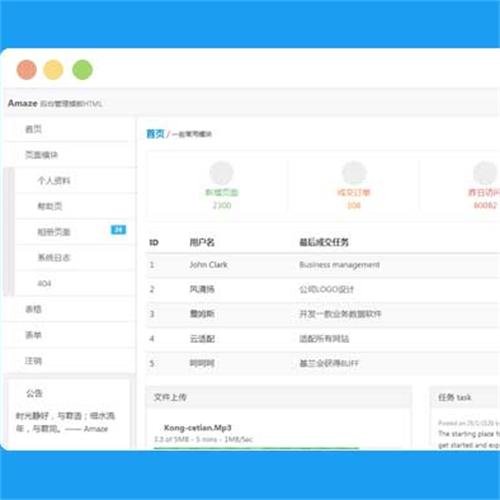The width and height of the screenshot is (500, 500).
Task: Click the 公司LOGO设计 task cell
Action: point(326,289)
